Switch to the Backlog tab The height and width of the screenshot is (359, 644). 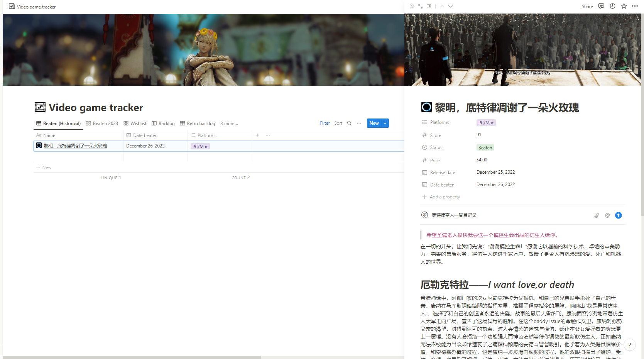pyautogui.click(x=163, y=124)
